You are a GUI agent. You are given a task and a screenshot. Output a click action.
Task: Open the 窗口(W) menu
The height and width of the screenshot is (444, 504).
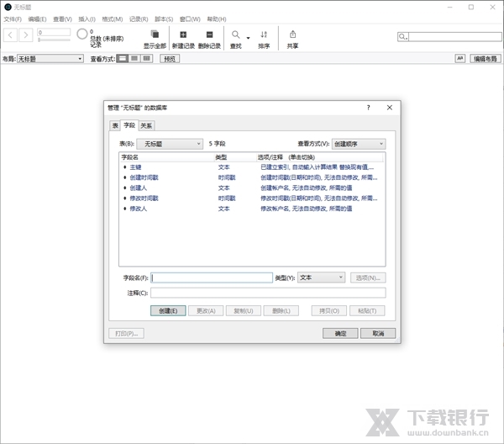pos(190,19)
